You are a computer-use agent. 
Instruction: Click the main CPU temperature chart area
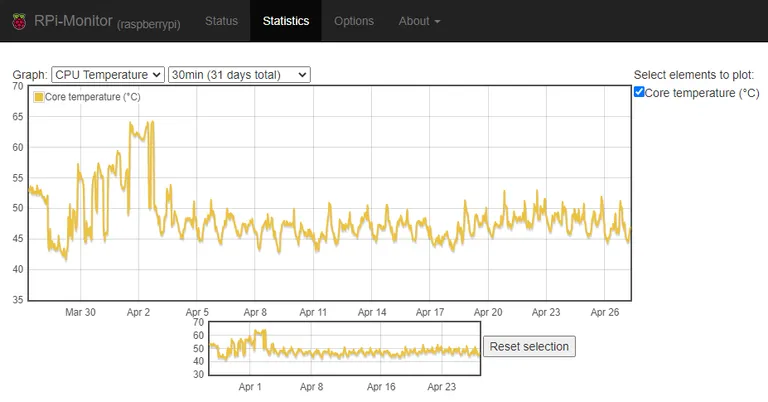tap(330, 193)
